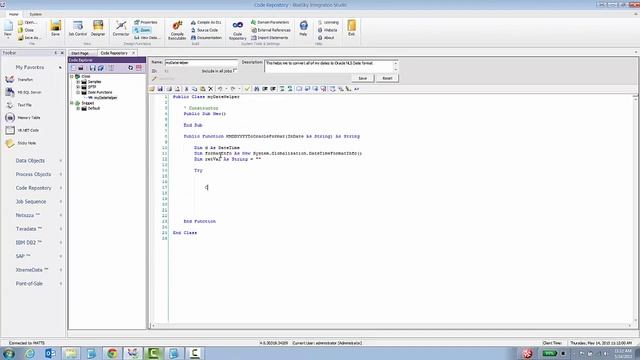Click the save icon in Code Explorer toolbar
Screen dimensions: 640x360
pos(92,68)
